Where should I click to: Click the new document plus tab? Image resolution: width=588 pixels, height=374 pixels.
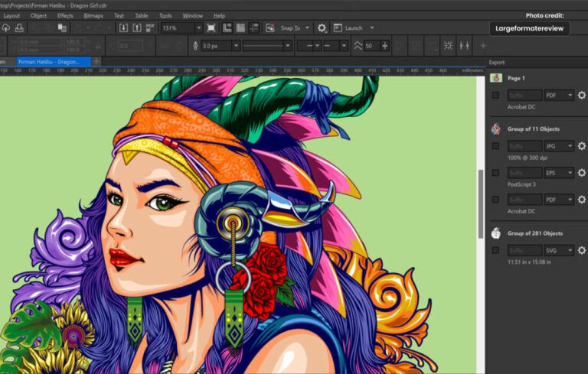click(x=96, y=61)
